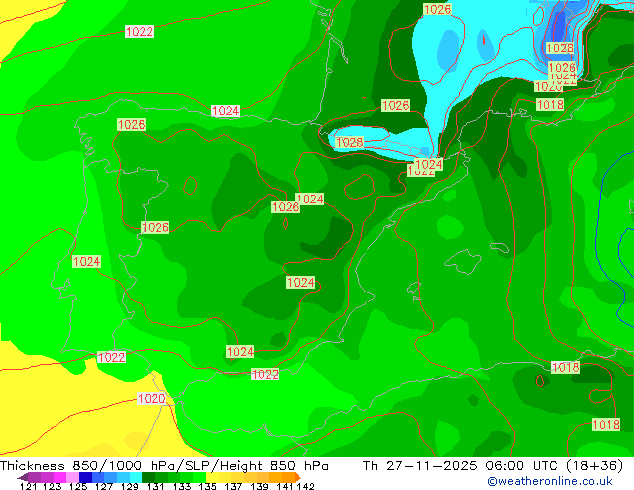Pick the leftmost purple arrow swatch in legend
Image resolution: width=634 pixels, height=490 pixels.
[x=23, y=477]
